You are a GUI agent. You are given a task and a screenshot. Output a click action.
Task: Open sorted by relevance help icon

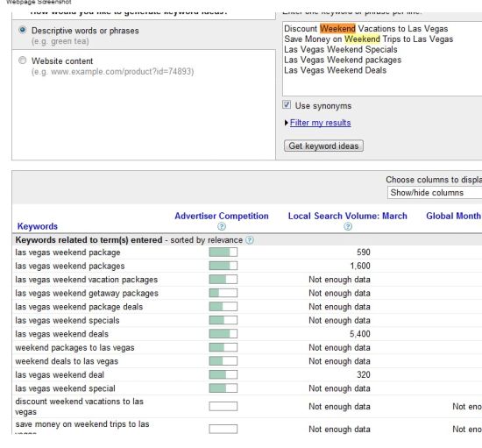250,240
